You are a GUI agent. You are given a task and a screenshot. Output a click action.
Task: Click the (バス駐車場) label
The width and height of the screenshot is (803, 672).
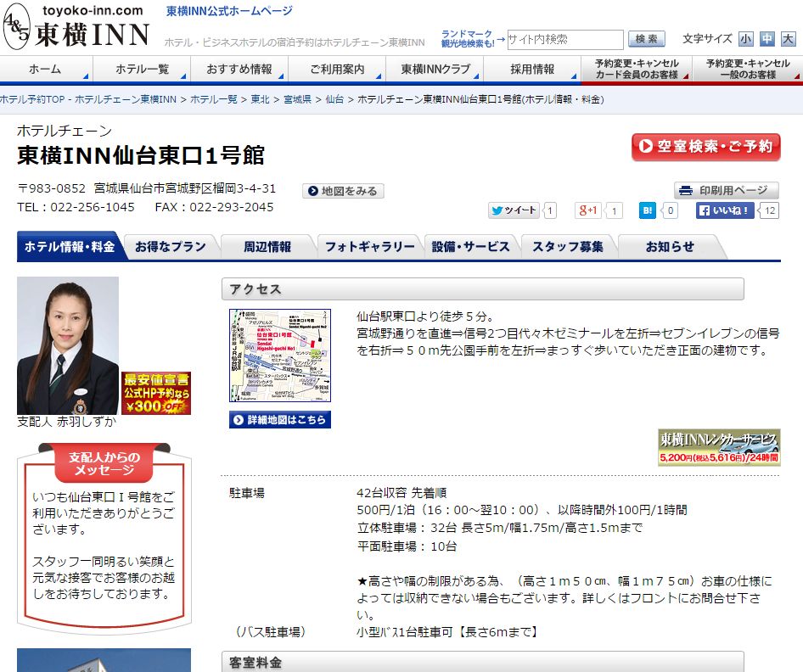pyautogui.click(x=271, y=632)
